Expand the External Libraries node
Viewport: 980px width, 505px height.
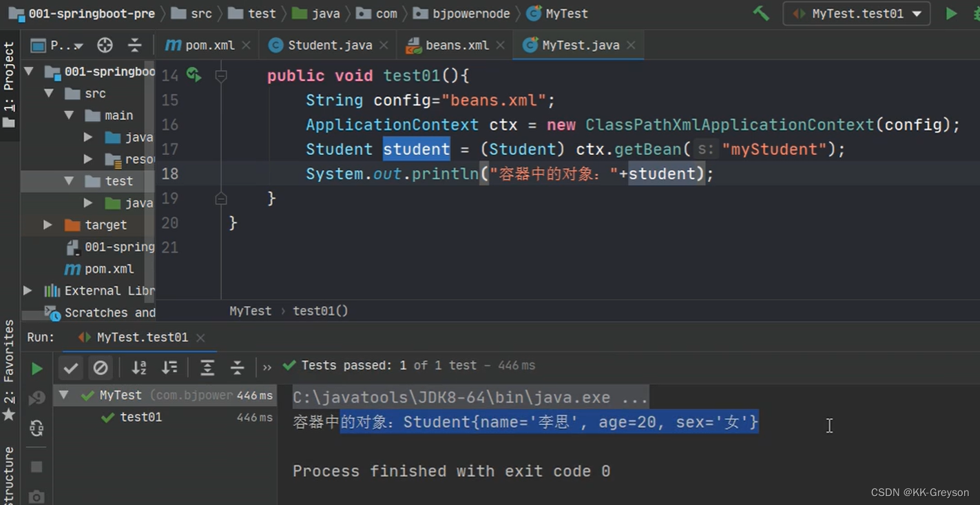click(28, 290)
